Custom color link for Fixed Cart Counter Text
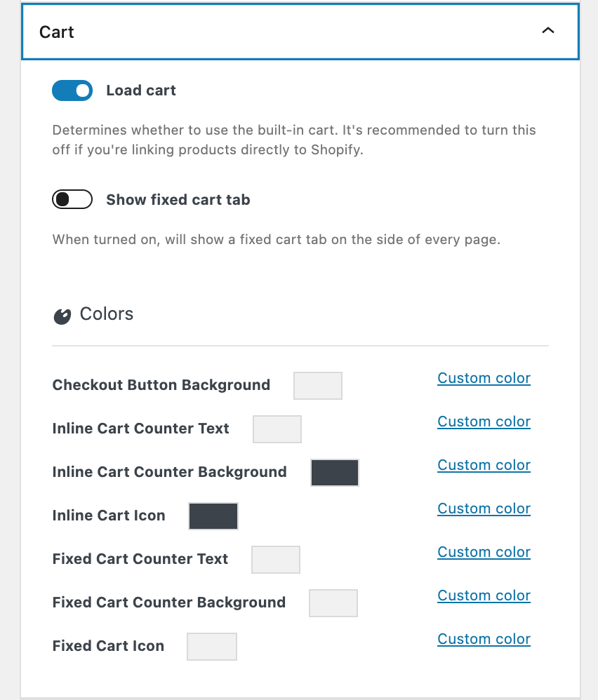The image size is (598, 700). [x=484, y=552]
